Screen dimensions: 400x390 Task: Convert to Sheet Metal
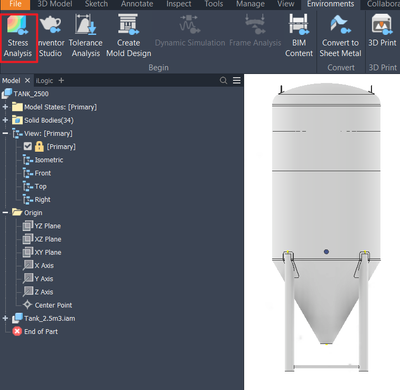(340, 37)
